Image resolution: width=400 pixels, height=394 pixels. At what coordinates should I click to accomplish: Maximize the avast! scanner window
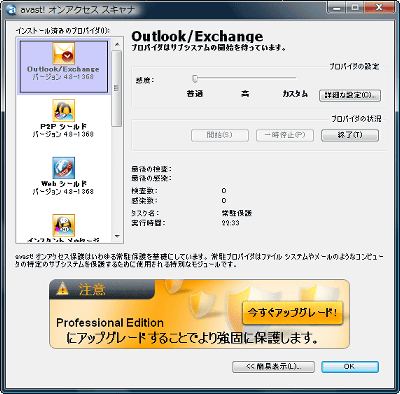(x=355, y=8)
